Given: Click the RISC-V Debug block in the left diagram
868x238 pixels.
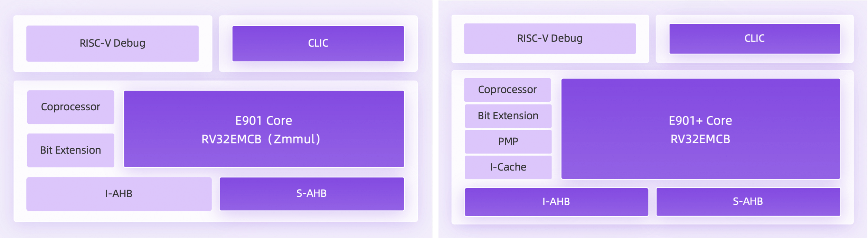Looking at the screenshot, I should 112,44.
